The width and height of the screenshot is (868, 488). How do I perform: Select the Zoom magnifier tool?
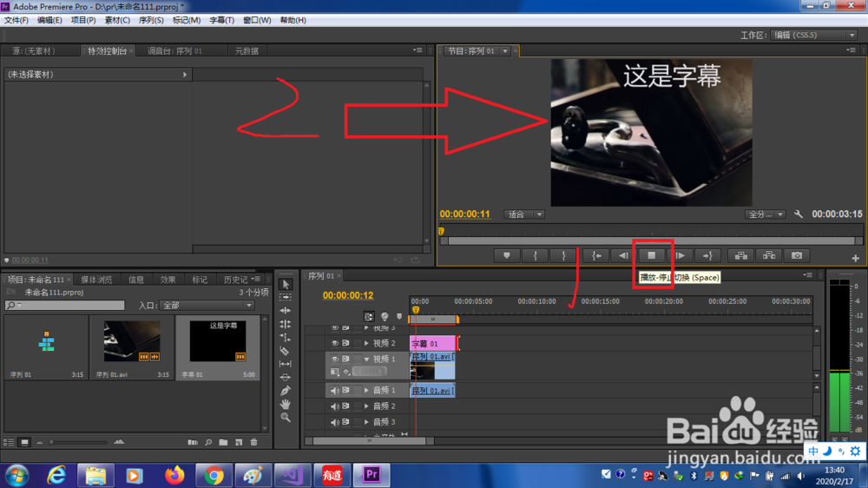286,418
